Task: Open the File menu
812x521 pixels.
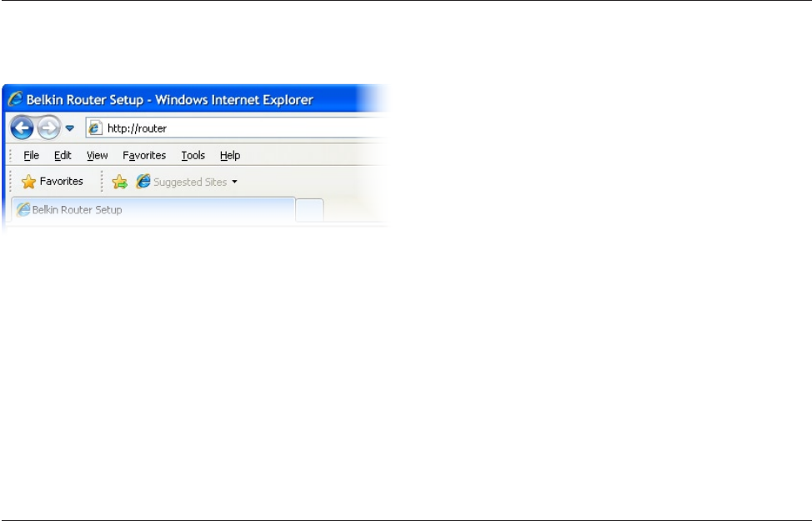Action: [31, 155]
